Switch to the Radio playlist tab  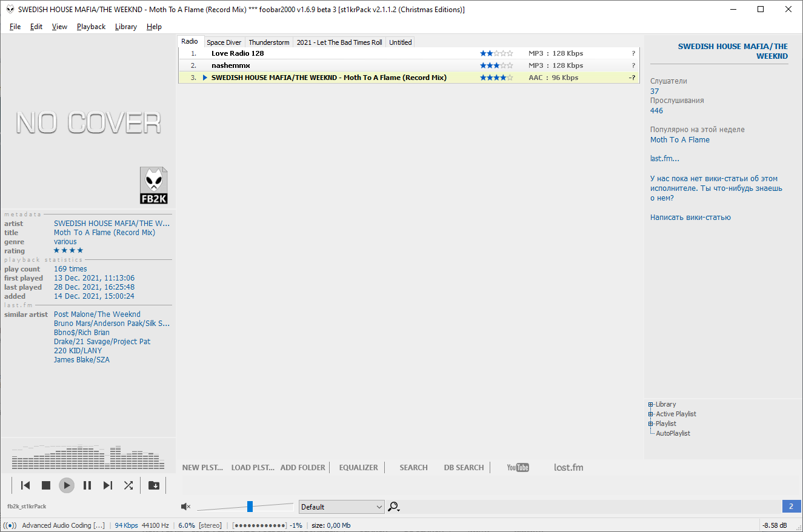tap(190, 42)
